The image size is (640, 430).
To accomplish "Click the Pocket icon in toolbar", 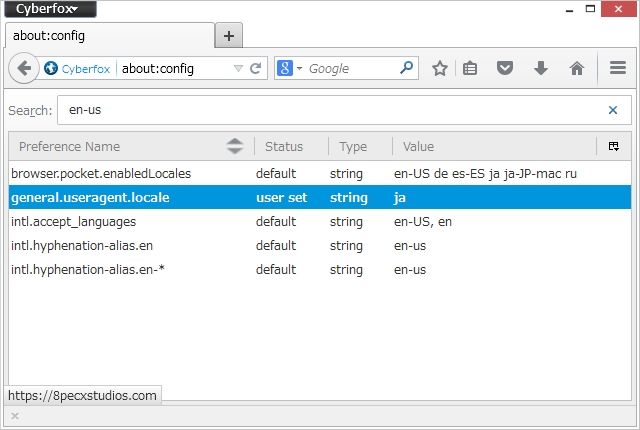I will (x=505, y=68).
